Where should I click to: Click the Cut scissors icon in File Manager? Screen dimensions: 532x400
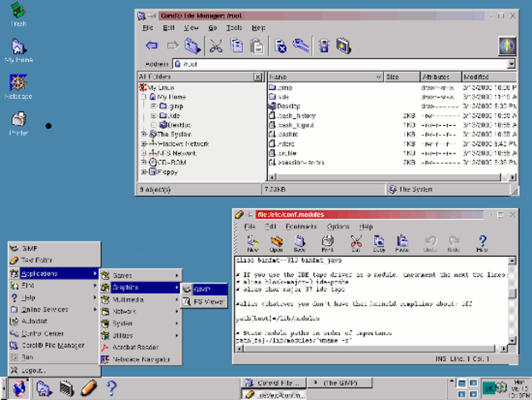pos(216,46)
